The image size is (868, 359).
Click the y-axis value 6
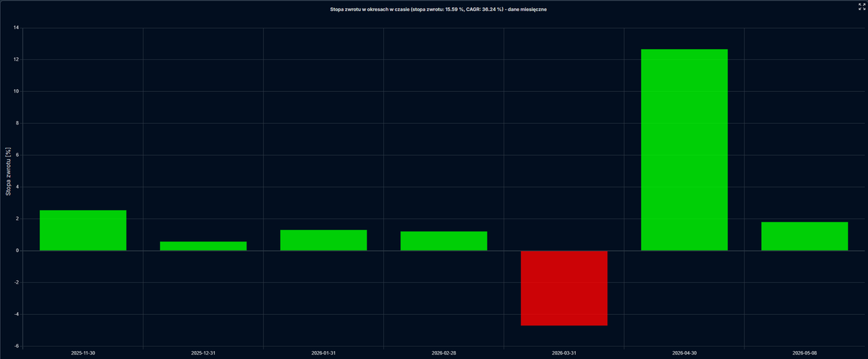click(x=18, y=155)
